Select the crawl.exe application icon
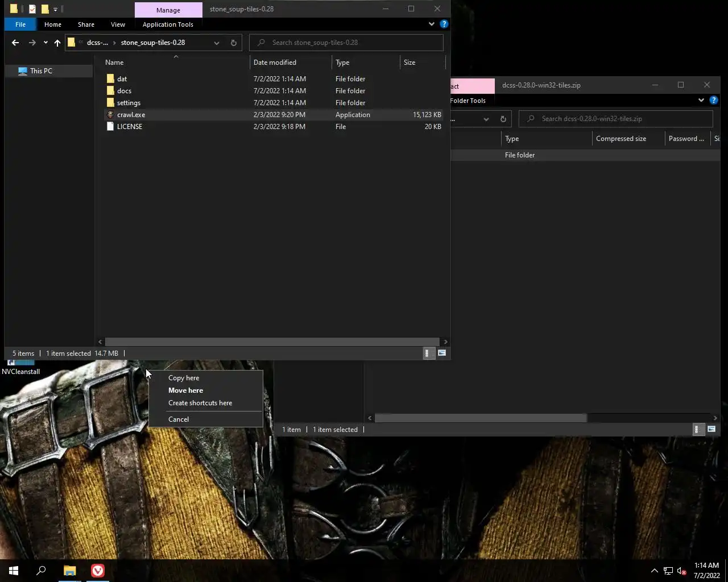The image size is (728, 582). (110, 115)
